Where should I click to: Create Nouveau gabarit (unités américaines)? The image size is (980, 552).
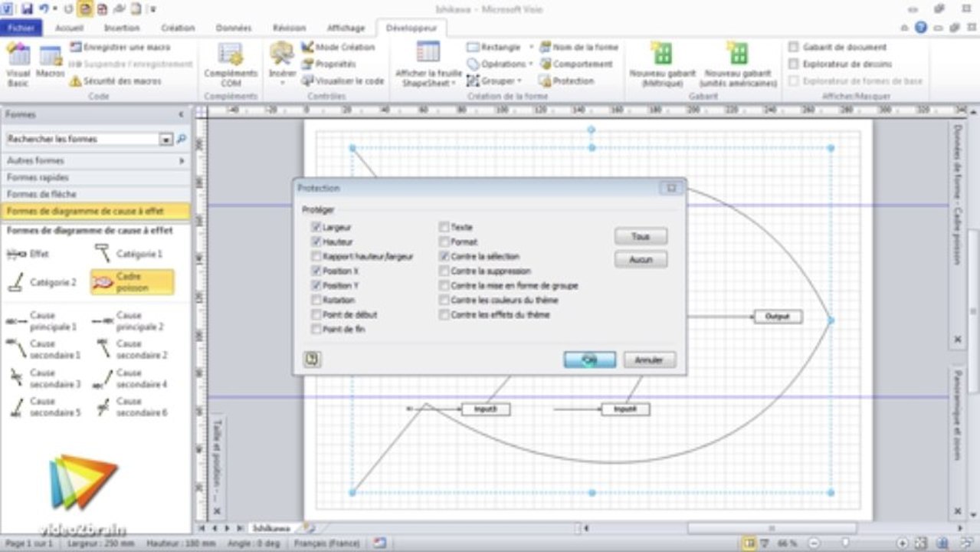(x=738, y=64)
